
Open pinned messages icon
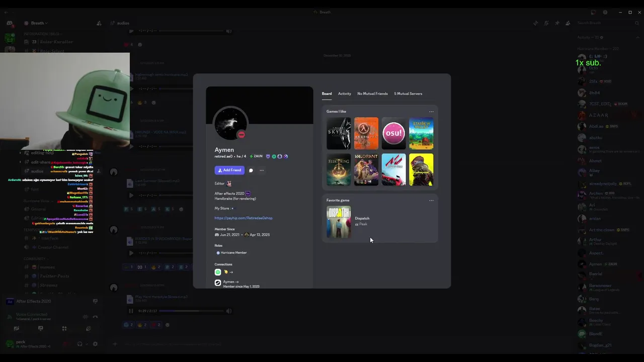pyautogui.click(x=557, y=23)
